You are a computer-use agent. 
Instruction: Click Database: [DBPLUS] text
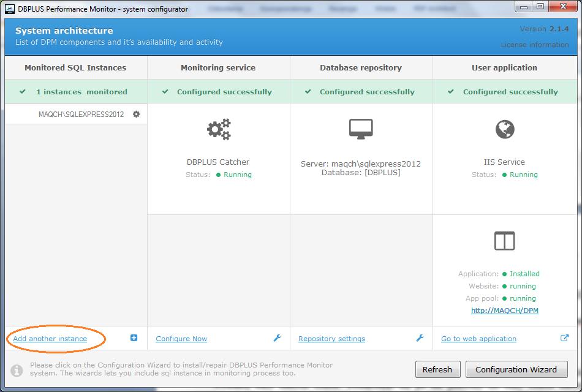tap(361, 172)
